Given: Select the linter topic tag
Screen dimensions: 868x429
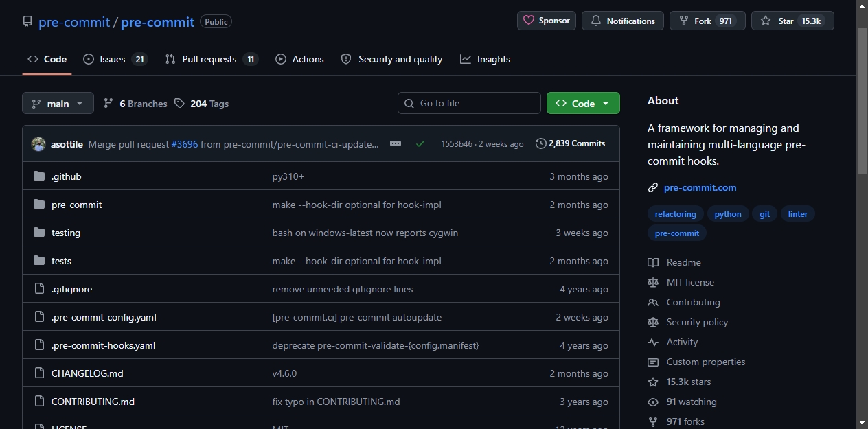Looking at the screenshot, I should [798, 214].
